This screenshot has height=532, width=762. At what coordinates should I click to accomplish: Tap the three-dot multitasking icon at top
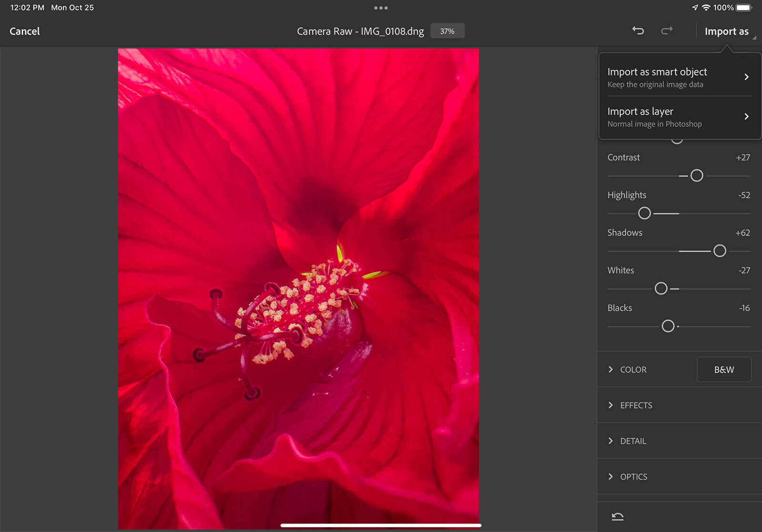pyautogui.click(x=381, y=8)
